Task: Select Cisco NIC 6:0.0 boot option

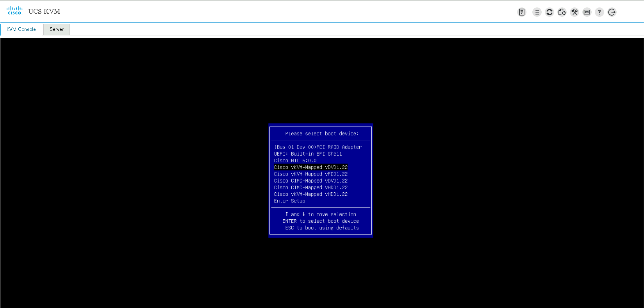Action: [295, 161]
